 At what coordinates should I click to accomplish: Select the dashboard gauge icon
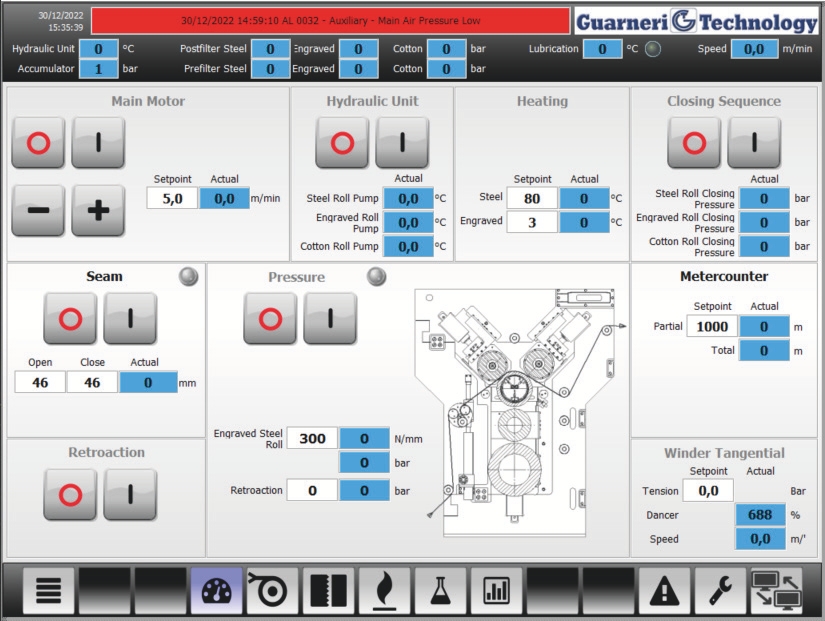(217, 590)
